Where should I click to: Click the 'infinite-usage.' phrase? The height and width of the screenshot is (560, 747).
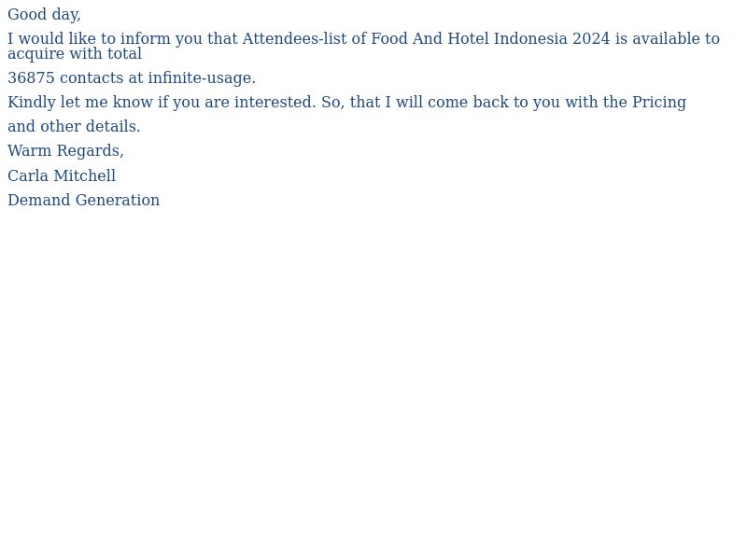point(202,78)
